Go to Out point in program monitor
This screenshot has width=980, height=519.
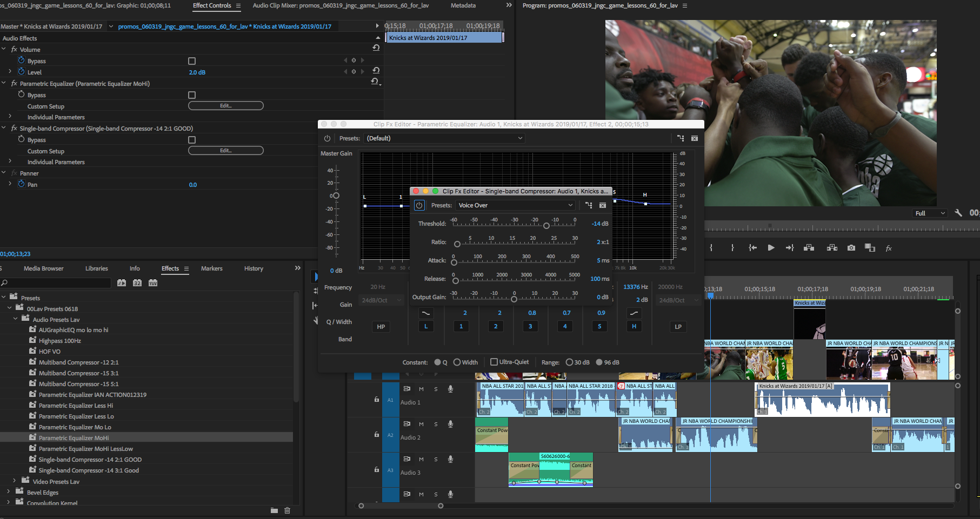pos(790,248)
